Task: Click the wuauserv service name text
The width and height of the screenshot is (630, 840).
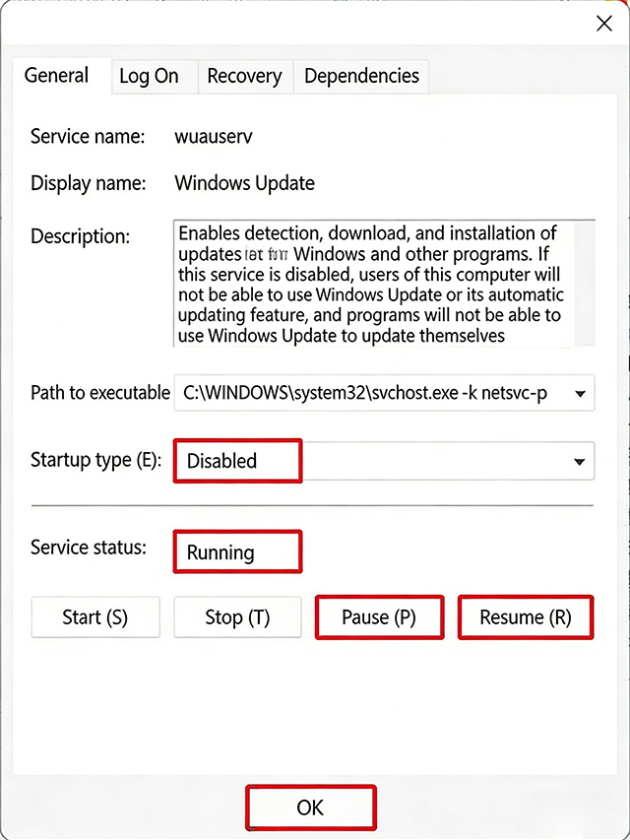Action: tap(213, 137)
